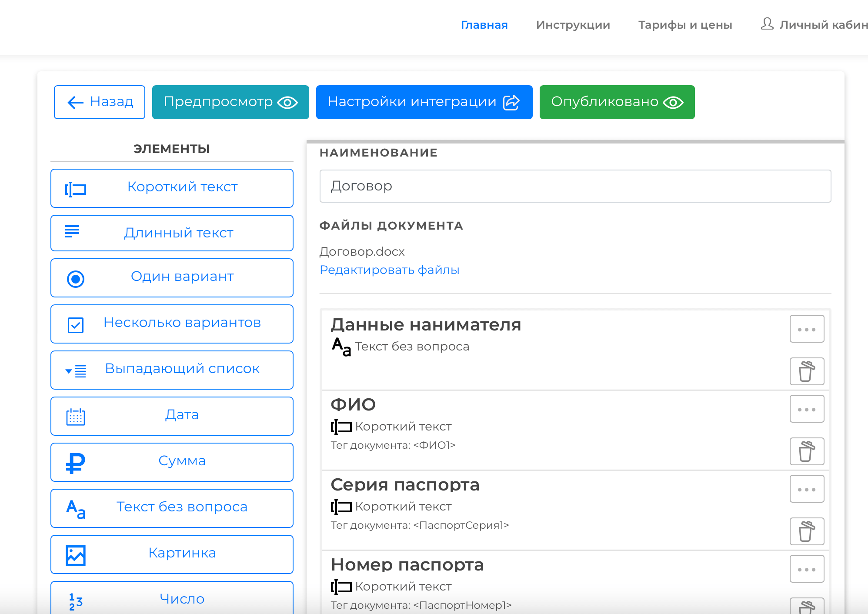Open the Главная navigation item
Viewport: 868px width, 614px height.
(484, 25)
